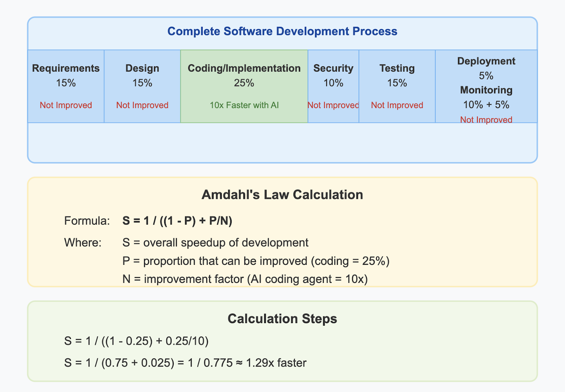Select the Monitoring heading
565x392 pixels.
pyautogui.click(x=486, y=90)
